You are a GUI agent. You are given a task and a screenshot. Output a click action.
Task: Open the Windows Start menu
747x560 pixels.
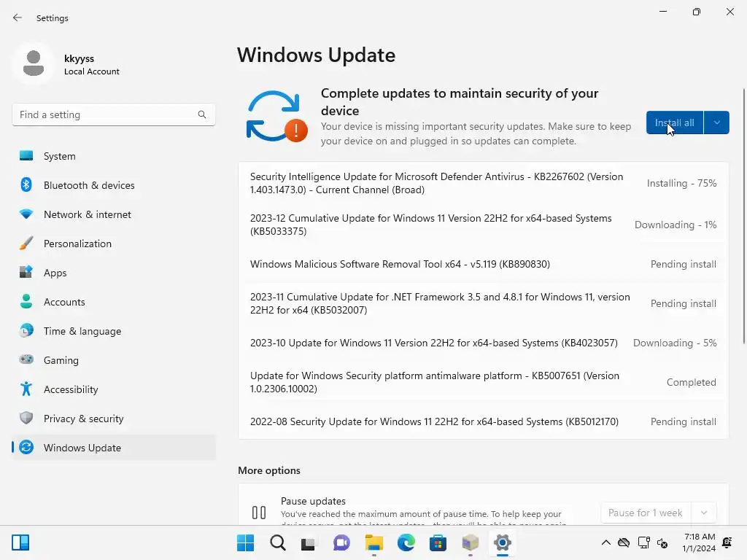tap(245, 542)
